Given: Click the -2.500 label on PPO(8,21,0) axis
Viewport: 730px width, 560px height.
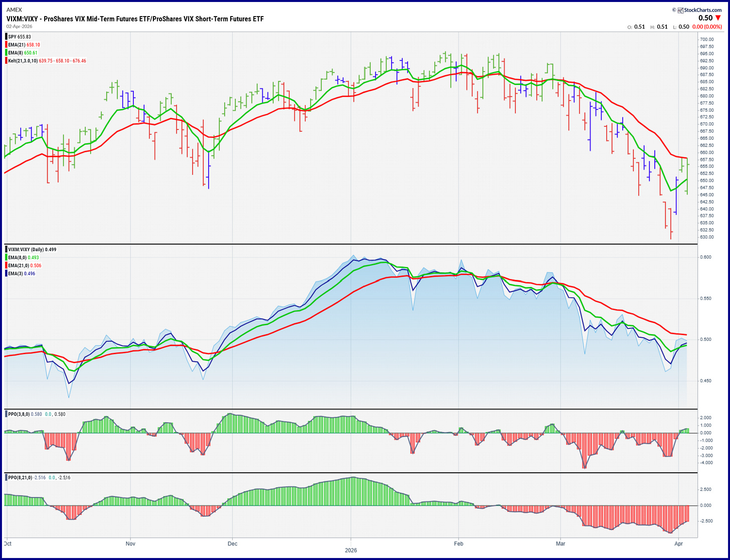Looking at the screenshot, I should pos(705,521).
